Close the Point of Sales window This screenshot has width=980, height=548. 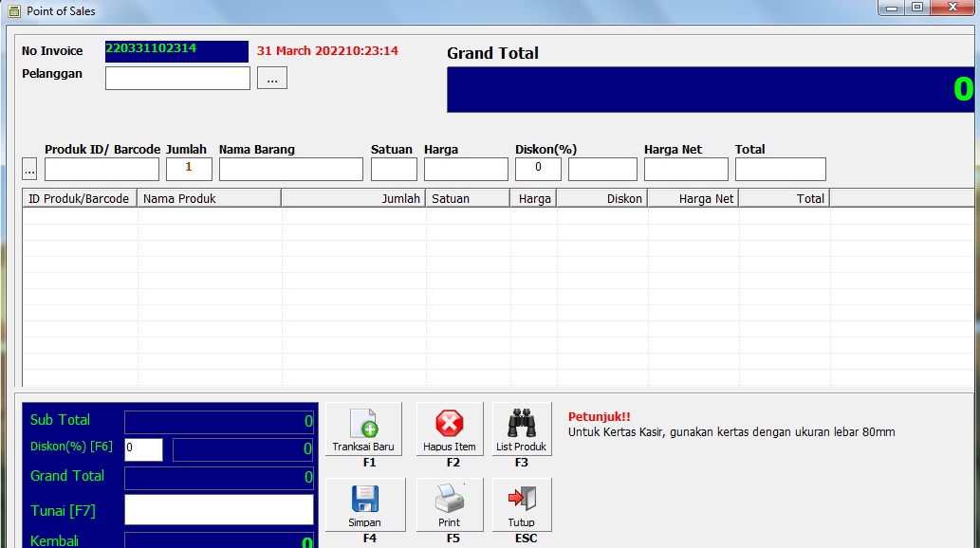953,8
